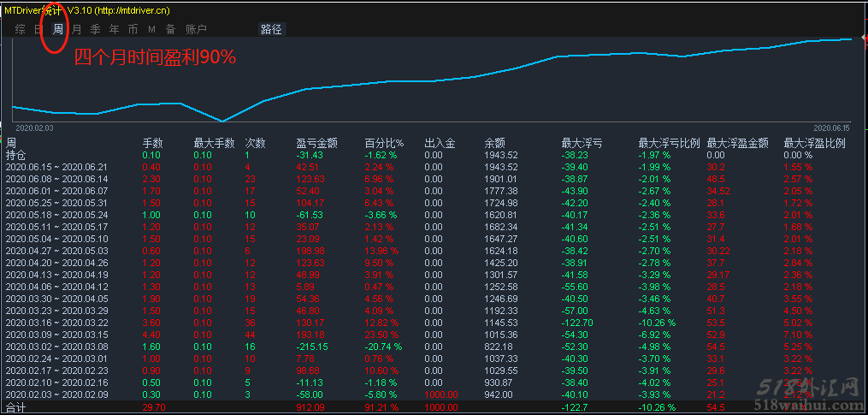Select the 持仓 holdings row

[16, 155]
